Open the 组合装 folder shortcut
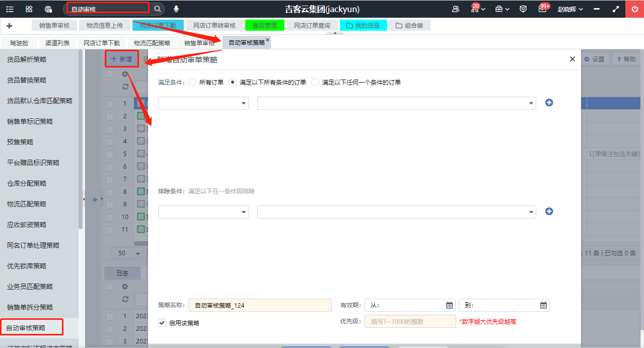This screenshot has height=348, width=644. coord(409,25)
